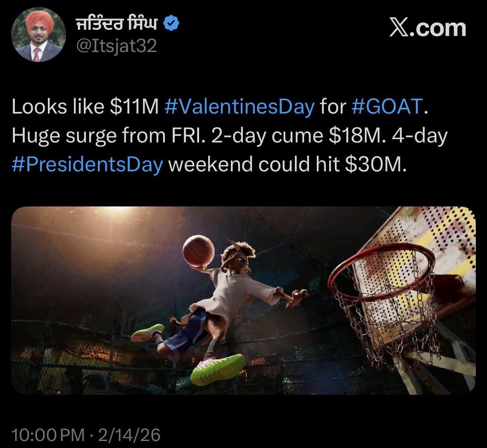Open the #ValentinesDay hashtag
The height and width of the screenshot is (448, 487).
coord(240,107)
